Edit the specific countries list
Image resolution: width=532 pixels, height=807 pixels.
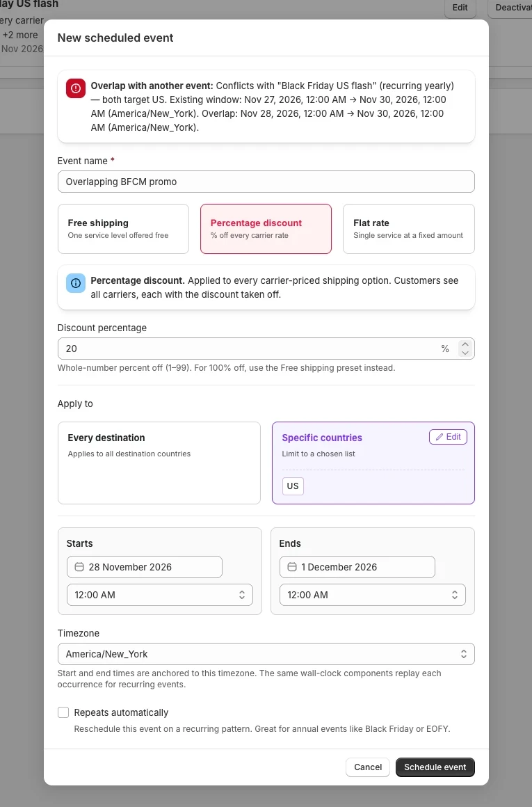click(x=448, y=437)
